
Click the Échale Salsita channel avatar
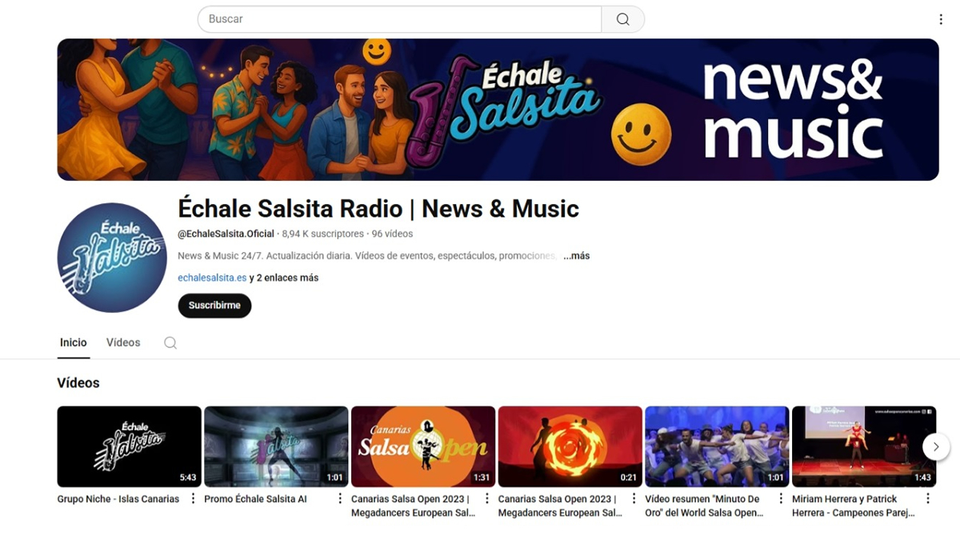112,258
